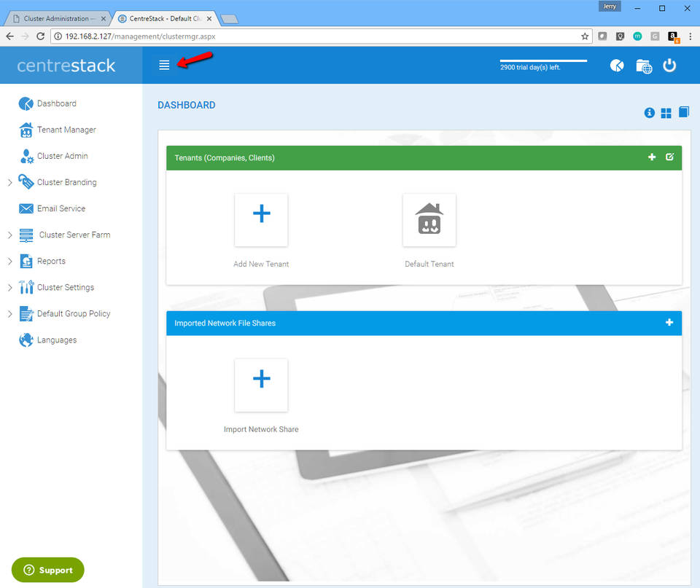Click the trial days remaining progress bar
The height and width of the screenshot is (588, 700).
pos(542,61)
